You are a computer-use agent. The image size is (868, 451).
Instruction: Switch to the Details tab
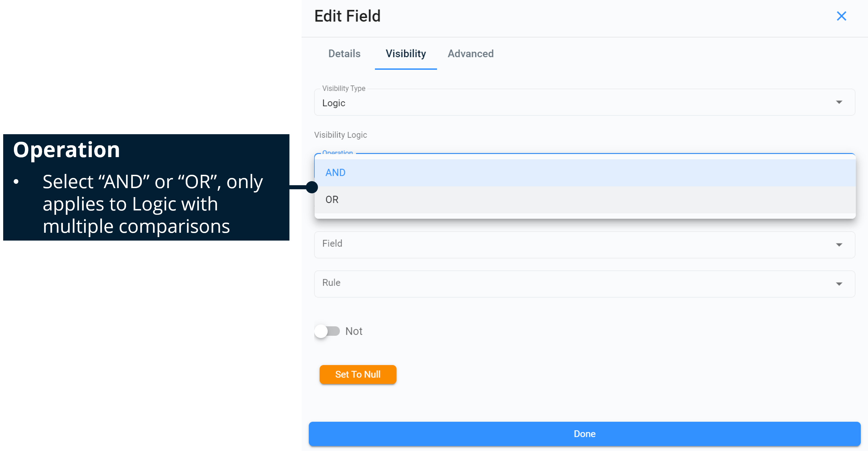[x=344, y=54]
